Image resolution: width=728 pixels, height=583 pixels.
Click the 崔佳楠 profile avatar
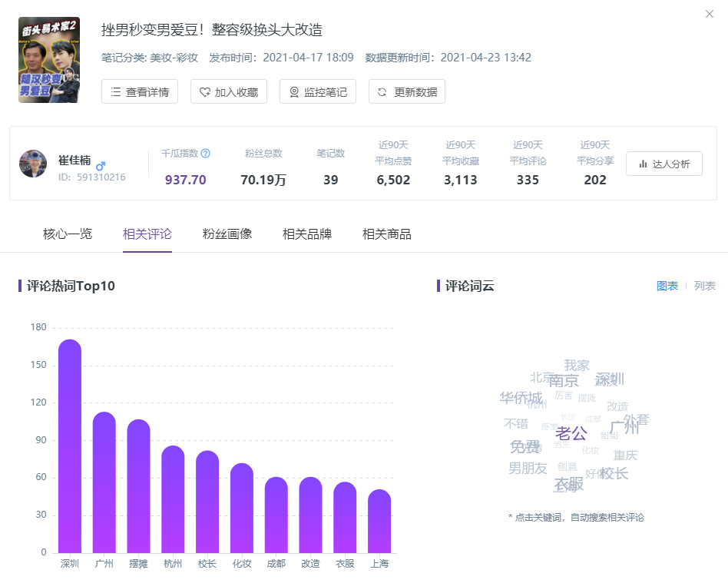33,164
